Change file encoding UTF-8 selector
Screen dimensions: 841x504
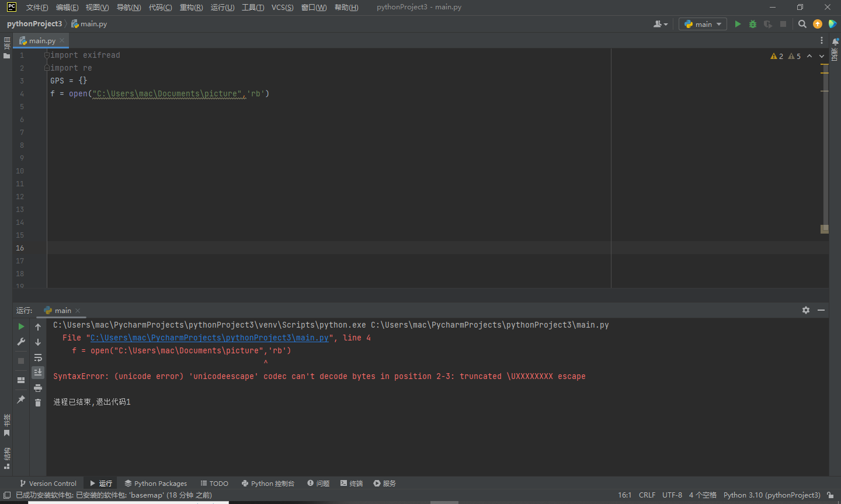pos(672,495)
